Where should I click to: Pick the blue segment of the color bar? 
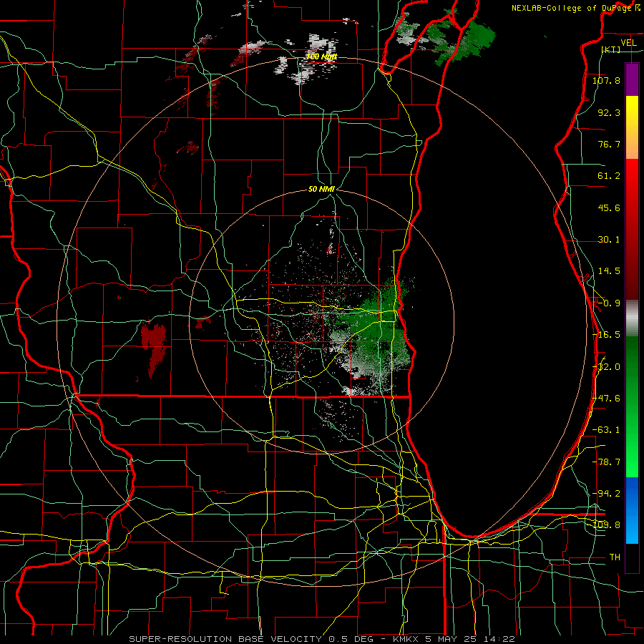pyautogui.click(x=632, y=510)
